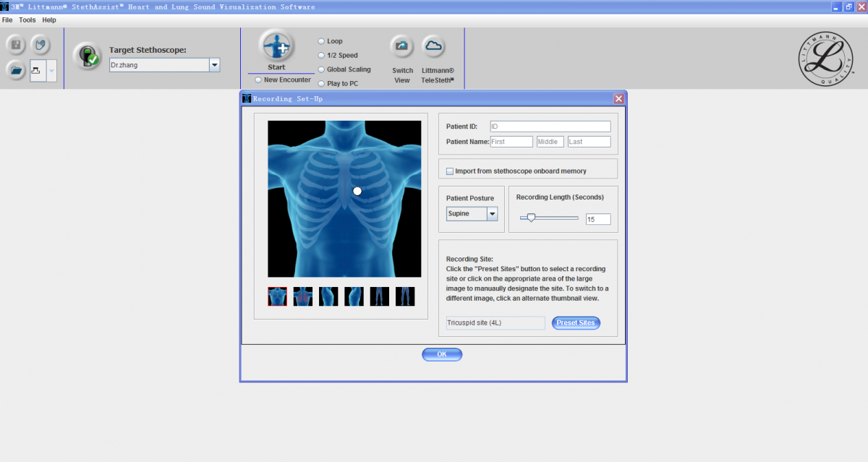868x462 pixels.
Task: Focus the Patient ID field
Action: 550,127
